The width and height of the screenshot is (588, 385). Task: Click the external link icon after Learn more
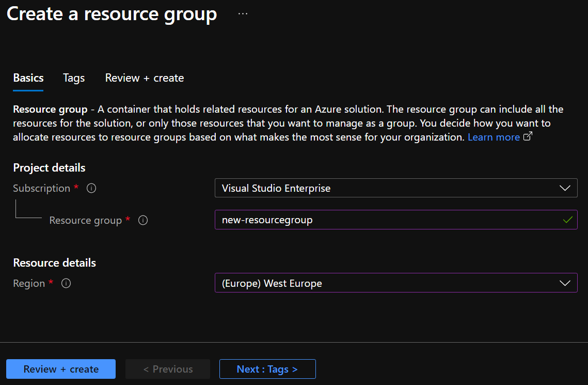[x=528, y=137]
